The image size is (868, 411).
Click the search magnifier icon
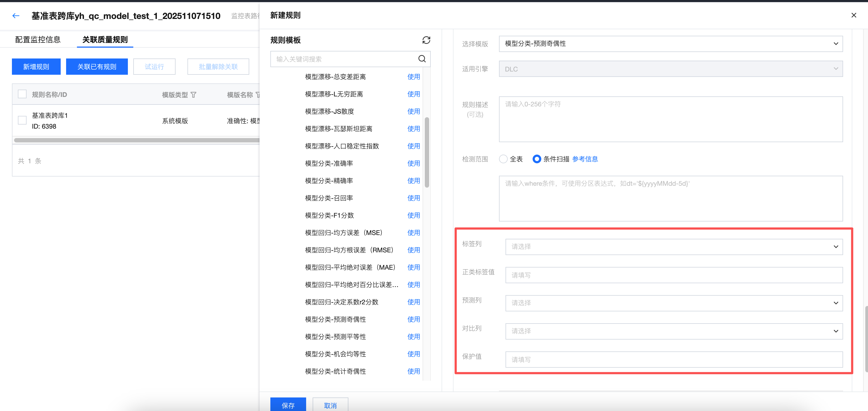point(422,59)
